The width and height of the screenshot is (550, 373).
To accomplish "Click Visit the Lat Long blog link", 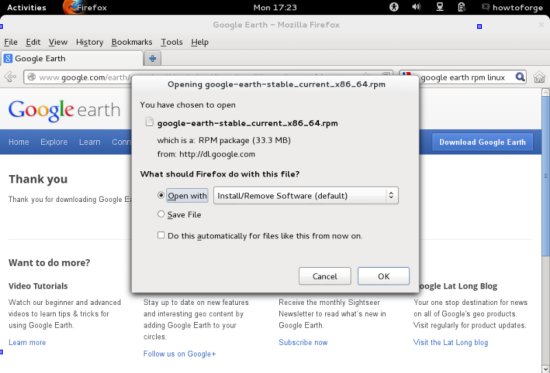I will [450, 342].
